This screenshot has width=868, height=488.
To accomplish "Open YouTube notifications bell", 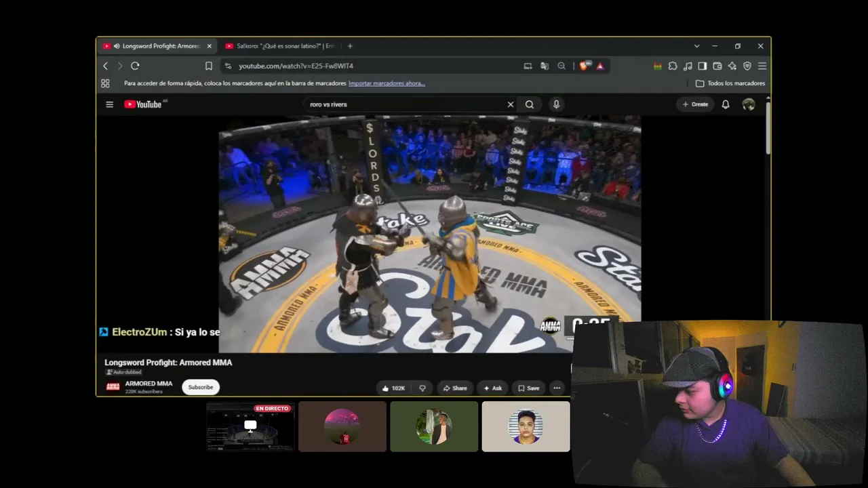I will 726,104.
